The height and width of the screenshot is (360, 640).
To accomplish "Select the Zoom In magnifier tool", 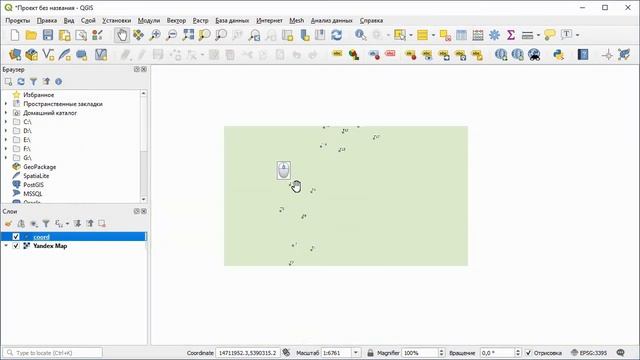I will point(155,35).
